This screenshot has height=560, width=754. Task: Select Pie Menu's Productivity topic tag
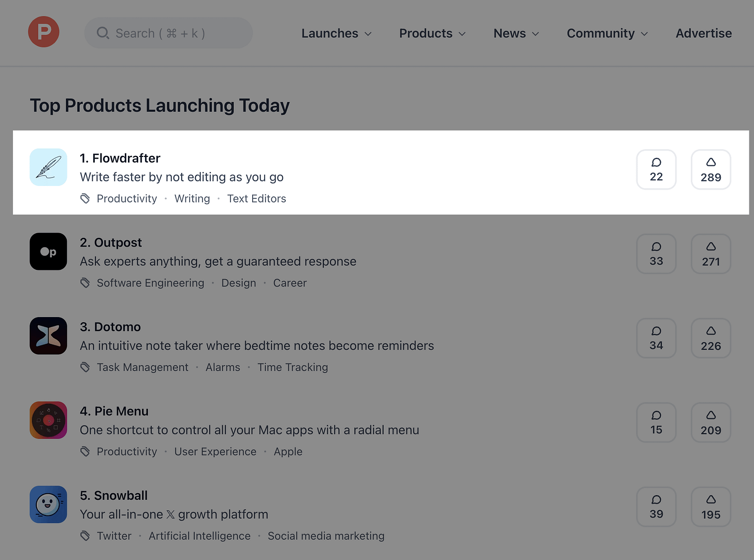click(x=127, y=452)
